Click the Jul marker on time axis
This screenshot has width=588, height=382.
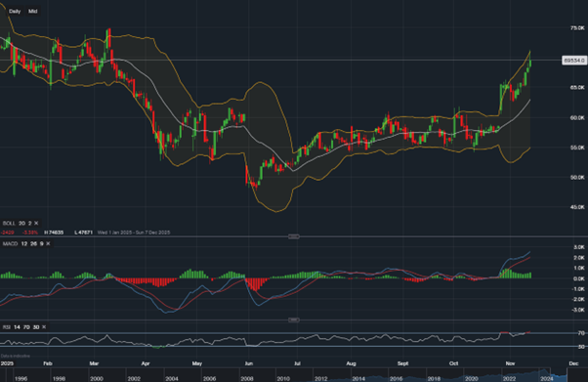[297, 363]
